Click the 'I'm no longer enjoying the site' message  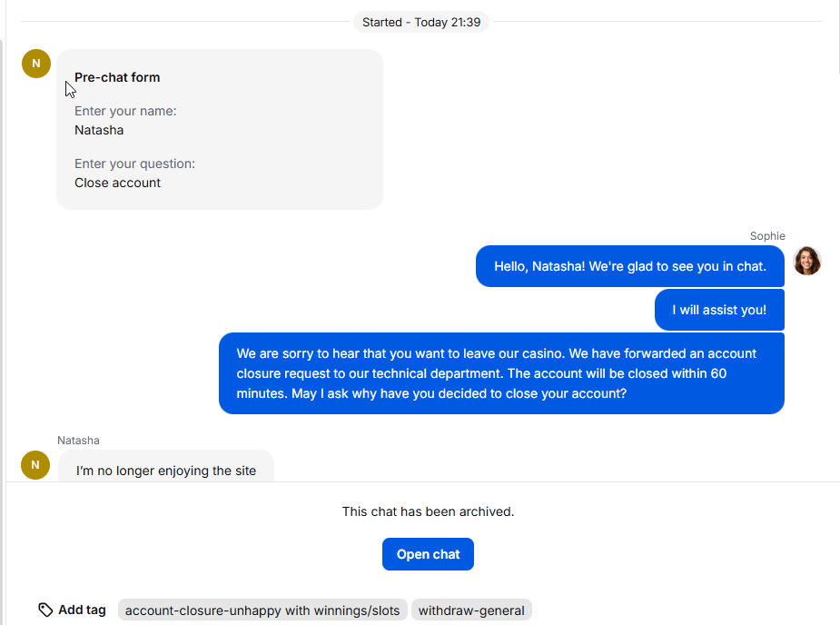(x=166, y=469)
